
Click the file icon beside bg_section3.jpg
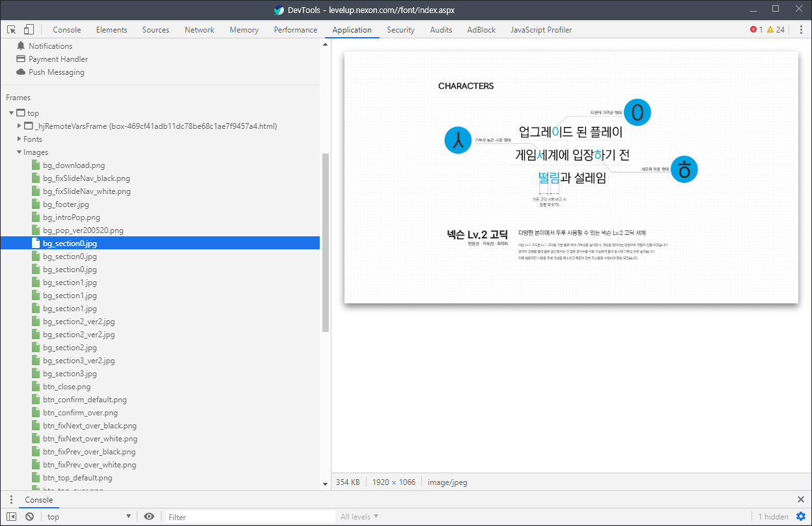[x=36, y=374]
